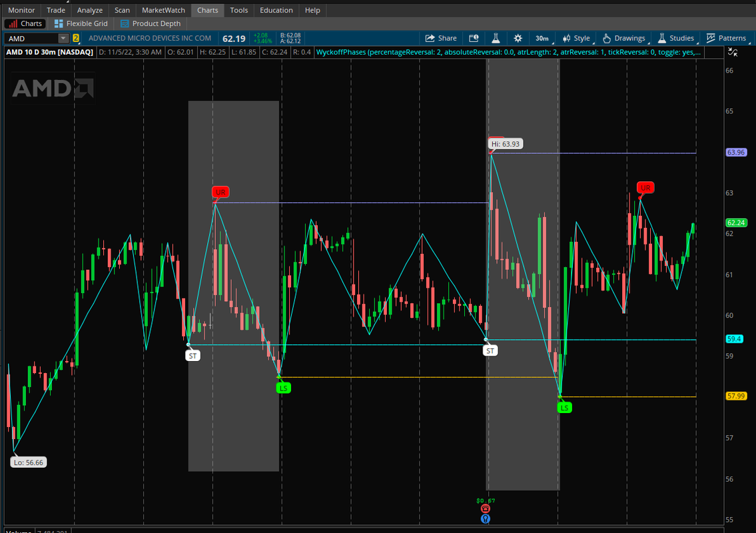
Task: Click the right UR red bubble
Action: (x=645, y=188)
